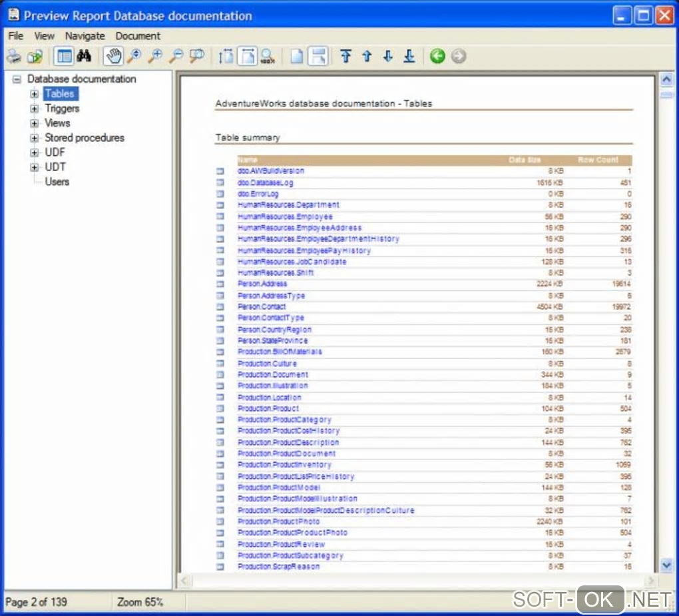Click table icon beside Production.ProductReview
The width and height of the screenshot is (679, 616).
(x=220, y=544)
